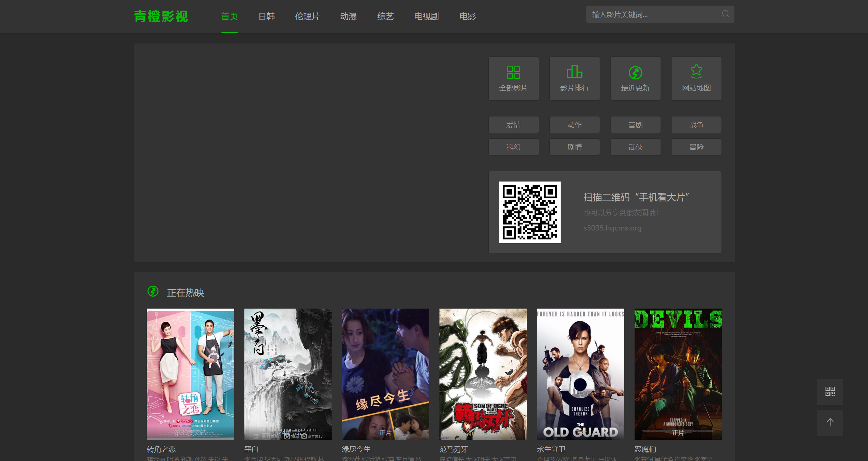This screenshot has height=461, width=868.
Task: Click the 墨白 title link
Action: [252, 449]
